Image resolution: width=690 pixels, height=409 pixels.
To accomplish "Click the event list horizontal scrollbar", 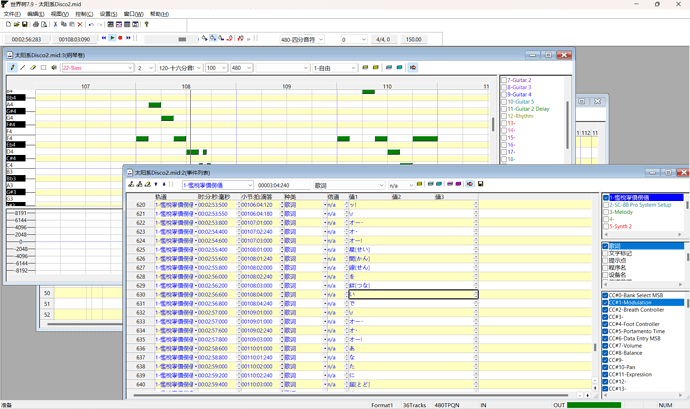I will [352, 395].
